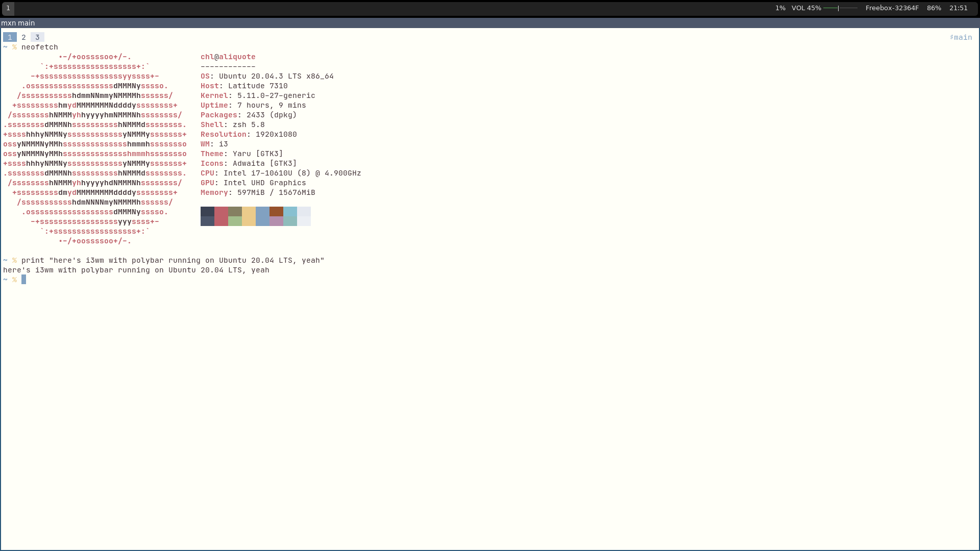Switch to tmux window 2
Viewport: 980px width, 551px height.
point(23,37)
